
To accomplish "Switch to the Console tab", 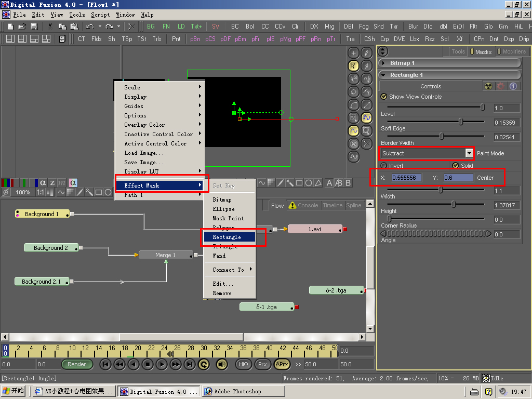I will [x=304, y=205].
